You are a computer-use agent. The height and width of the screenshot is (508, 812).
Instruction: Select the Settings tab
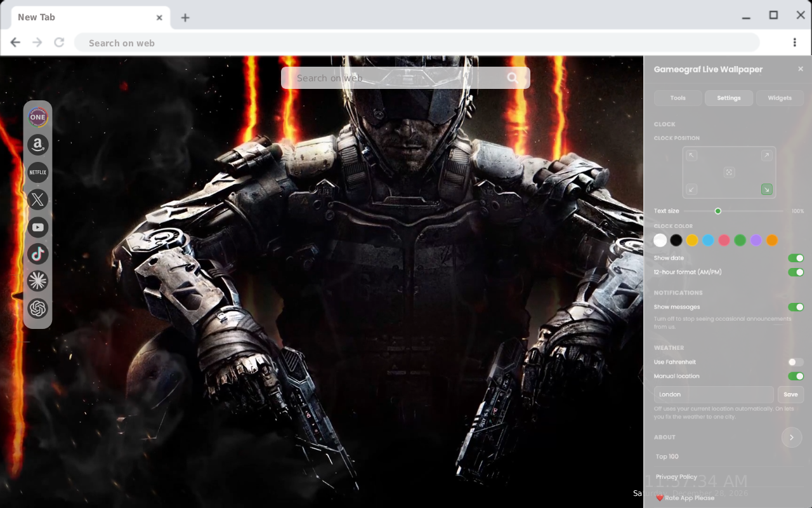click(x=729, y=98)
